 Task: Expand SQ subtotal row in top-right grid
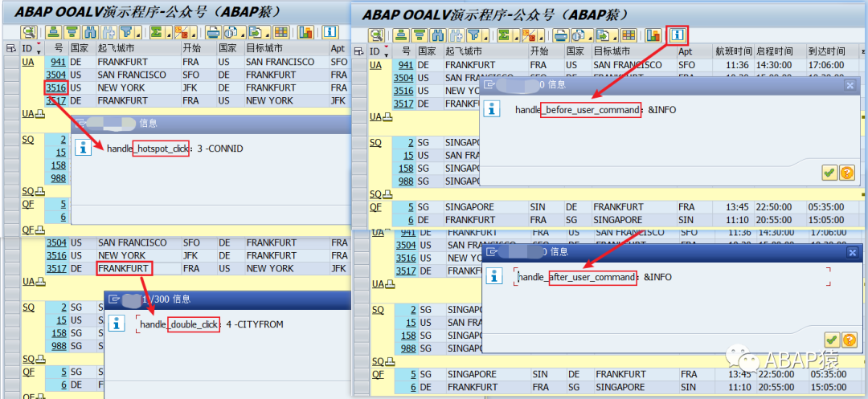coord(388,194)
